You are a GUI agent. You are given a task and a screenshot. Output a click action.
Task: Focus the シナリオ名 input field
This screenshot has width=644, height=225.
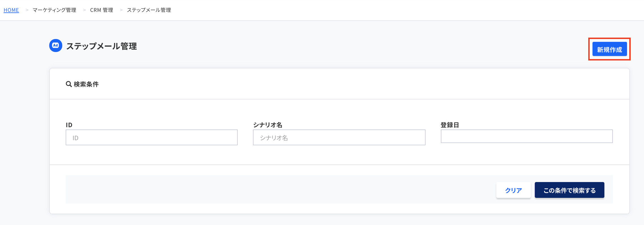[339, 137]
